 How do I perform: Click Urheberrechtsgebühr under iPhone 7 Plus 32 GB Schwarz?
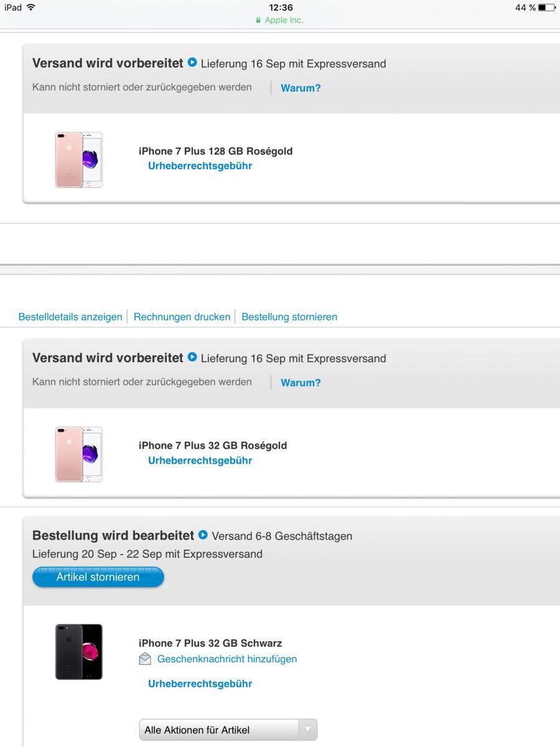pos(200,684)
